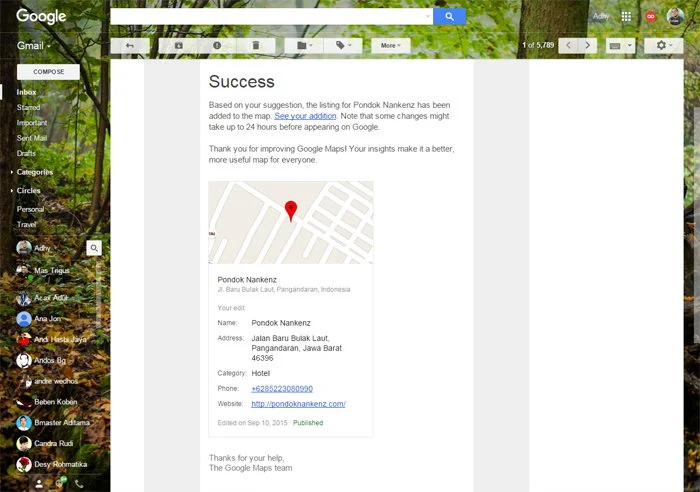
Task: Delete this email with trash icon
Action: [x=256, y=46]
